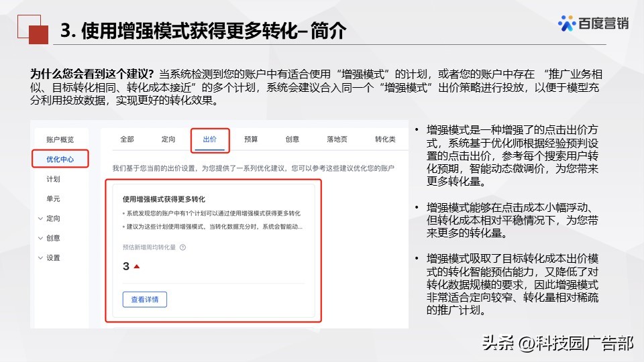The height and width of the screenshot is (362, 644).
Task: Click the estimated value 3
Action: point(125,266)
